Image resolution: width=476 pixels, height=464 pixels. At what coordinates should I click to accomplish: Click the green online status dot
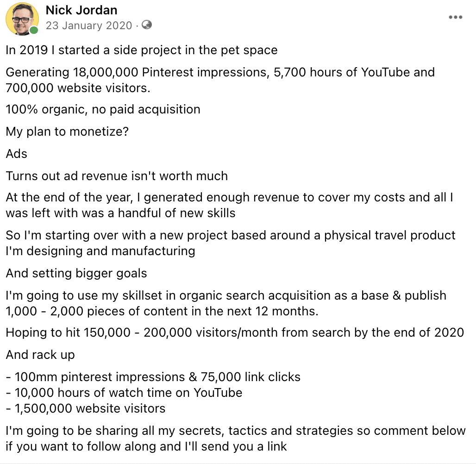coord(34,30)
